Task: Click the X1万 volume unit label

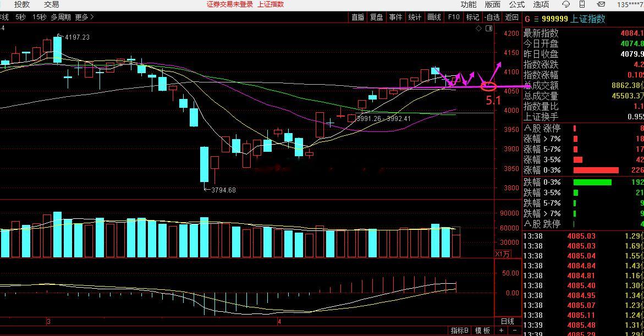Action: pos(503,254)
